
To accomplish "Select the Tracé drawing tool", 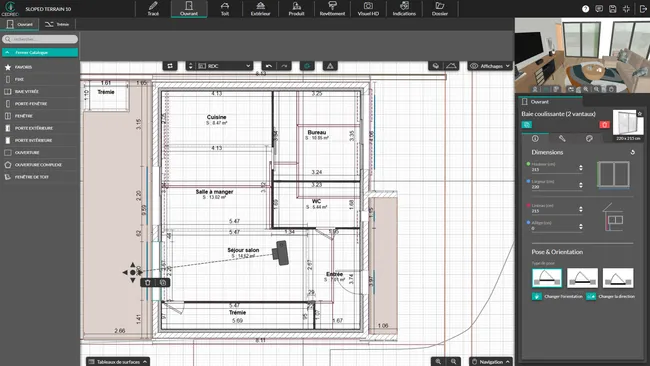I will (153, 8).
